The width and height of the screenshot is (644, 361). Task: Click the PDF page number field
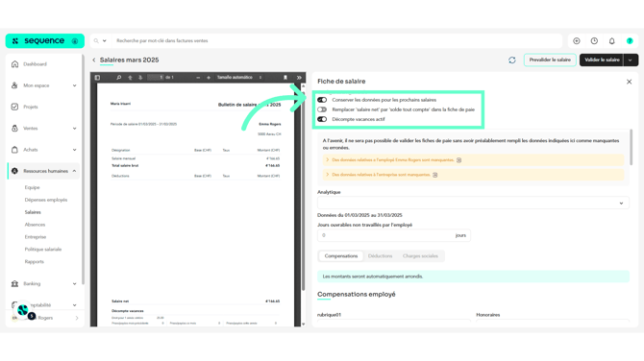(x=156, y=78)
